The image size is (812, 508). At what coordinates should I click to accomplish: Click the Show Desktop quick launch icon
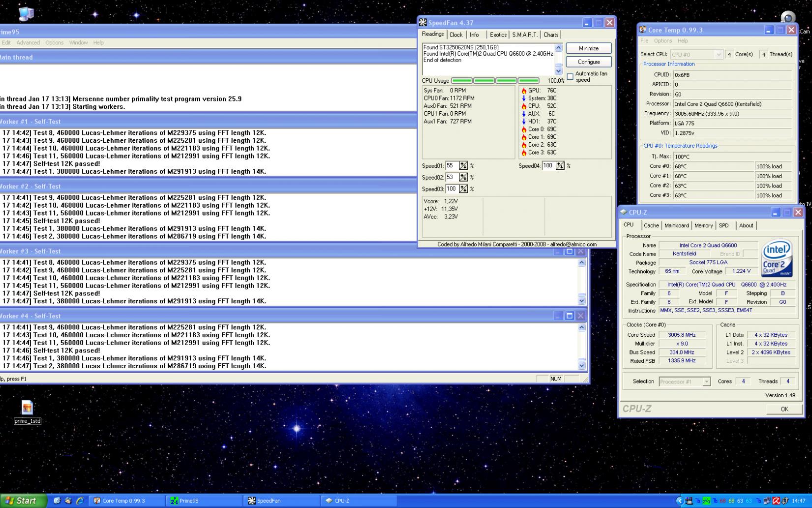(x=57, y=501)
